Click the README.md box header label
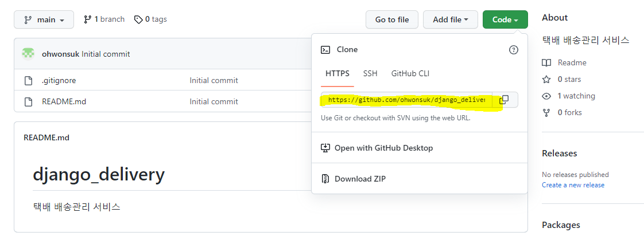This screenshot has height=240, width=644. coord(46,137)
